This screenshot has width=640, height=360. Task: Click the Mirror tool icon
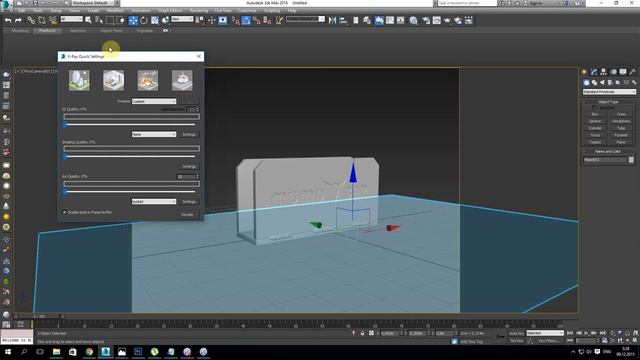point(333,20)
